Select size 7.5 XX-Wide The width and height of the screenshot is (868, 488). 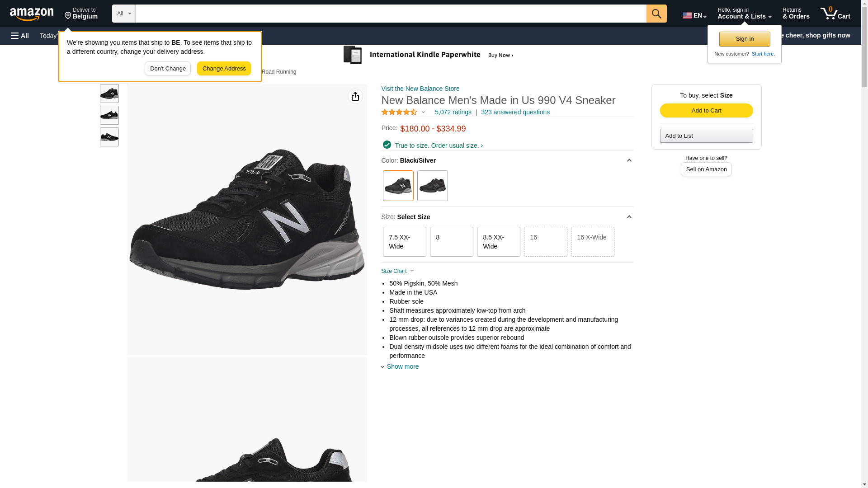[404, 242]
